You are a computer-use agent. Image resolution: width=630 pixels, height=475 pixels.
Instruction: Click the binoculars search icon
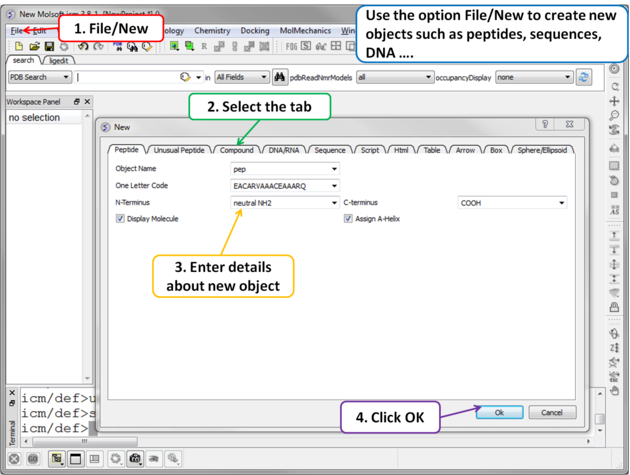coord(279,77)
